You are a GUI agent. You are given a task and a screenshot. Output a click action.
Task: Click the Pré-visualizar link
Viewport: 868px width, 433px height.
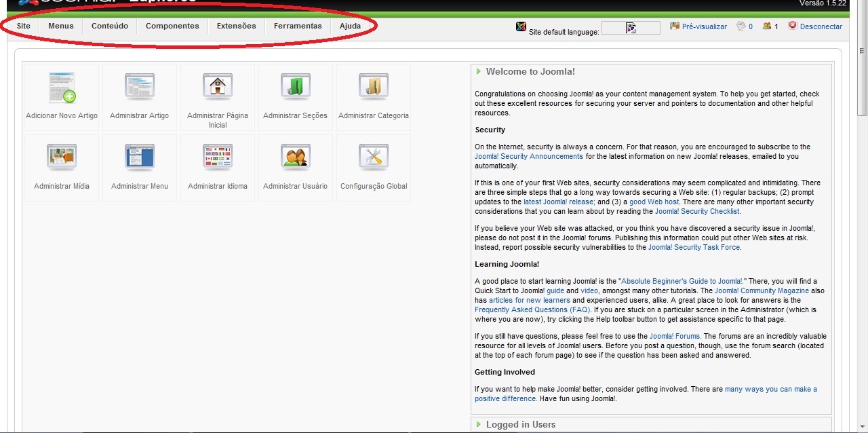[705, 26]
